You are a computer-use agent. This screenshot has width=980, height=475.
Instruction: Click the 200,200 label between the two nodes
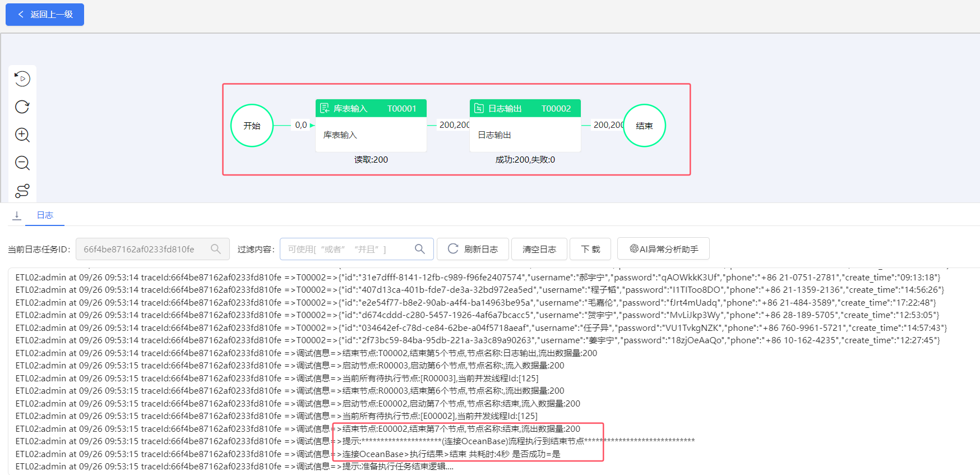coord(454,125)
